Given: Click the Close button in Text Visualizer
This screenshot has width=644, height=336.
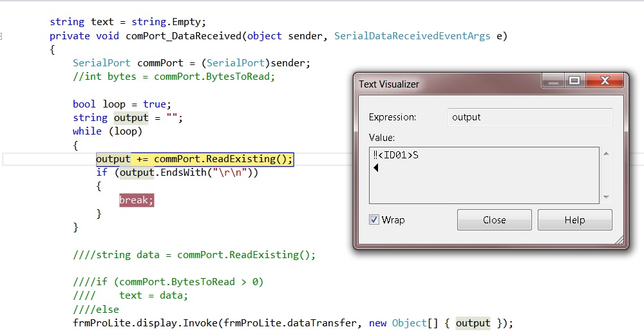Looking at the screenshot, I should [x=494, y=219].
